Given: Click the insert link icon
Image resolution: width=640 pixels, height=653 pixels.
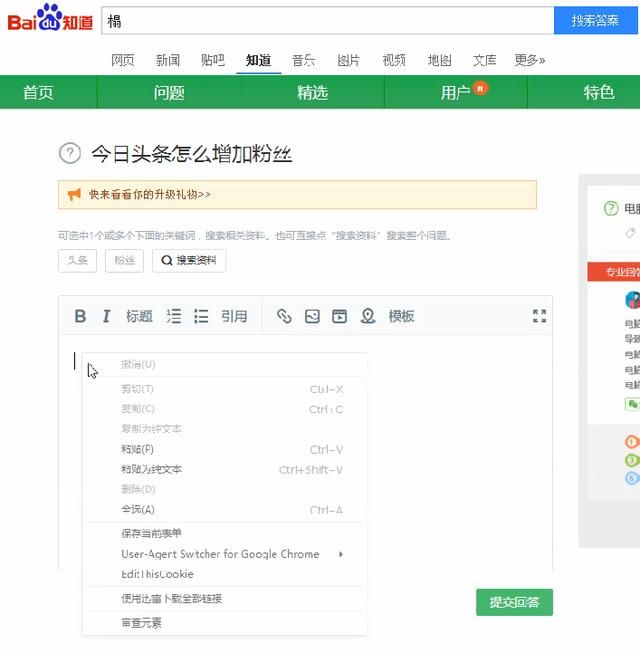Looking at the screenshot, I should pos(284,316).
